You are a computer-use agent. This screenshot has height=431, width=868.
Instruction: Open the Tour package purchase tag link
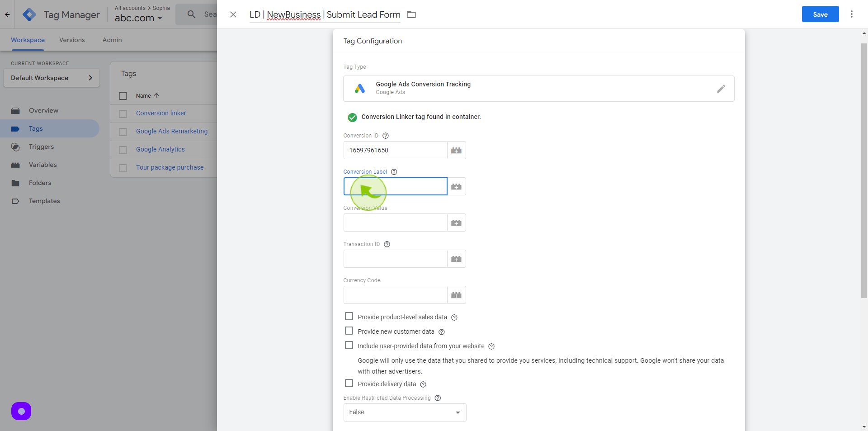[x=170, y=167]
